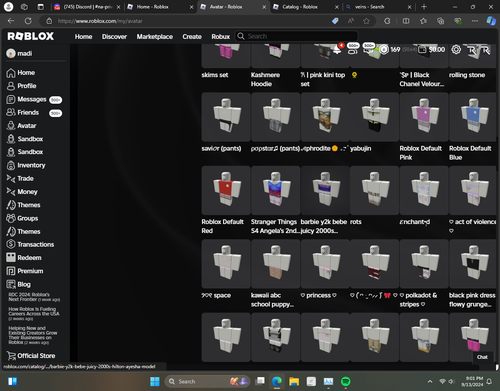Select the Roblox Default Red thumbnail
Viewport: 500px width, 391px height.
(226, 190)
